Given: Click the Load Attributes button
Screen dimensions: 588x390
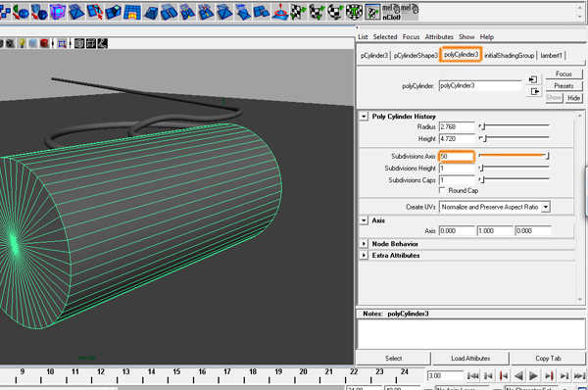Looking at the screenshot, I should (470, 359).
